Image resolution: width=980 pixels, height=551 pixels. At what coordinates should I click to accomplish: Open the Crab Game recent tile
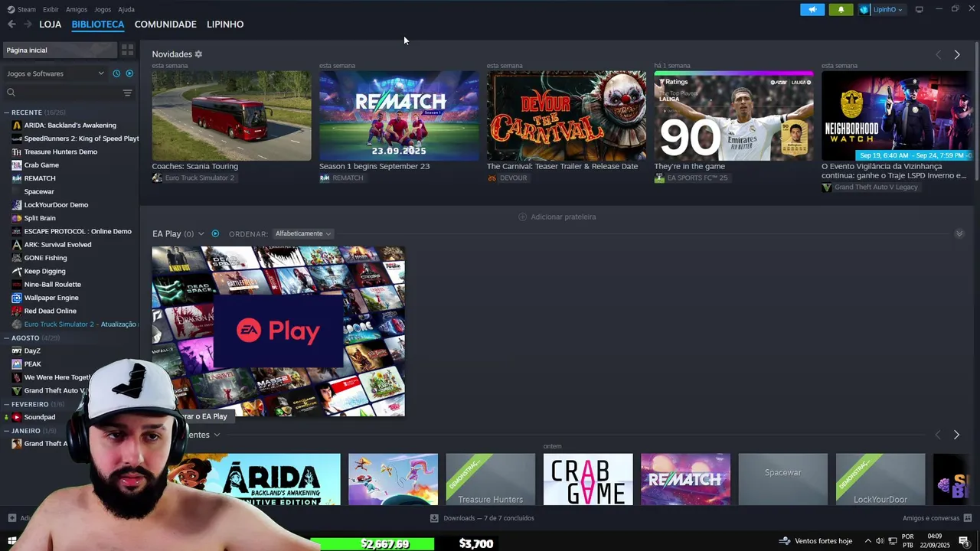(x=588, y=479)
